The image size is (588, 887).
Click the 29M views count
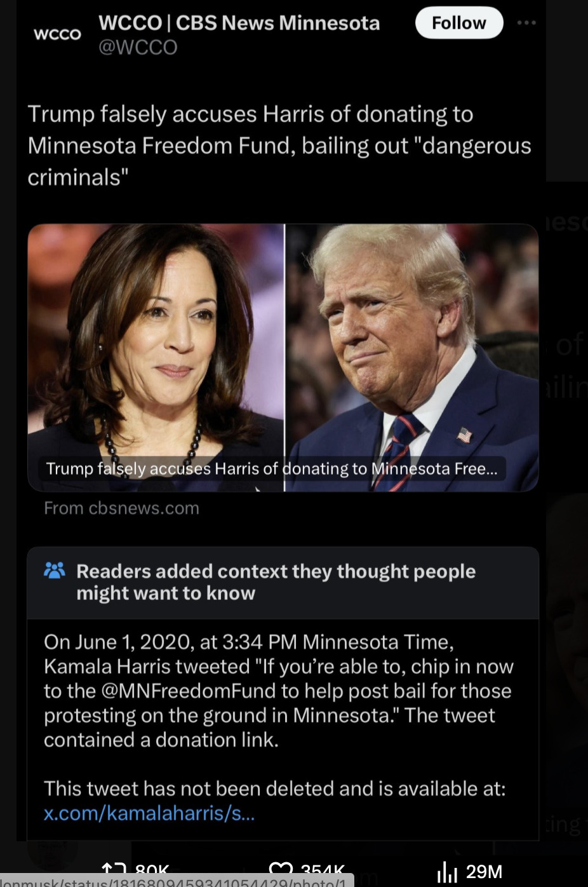pyautogui.click(x=484, y=872)
